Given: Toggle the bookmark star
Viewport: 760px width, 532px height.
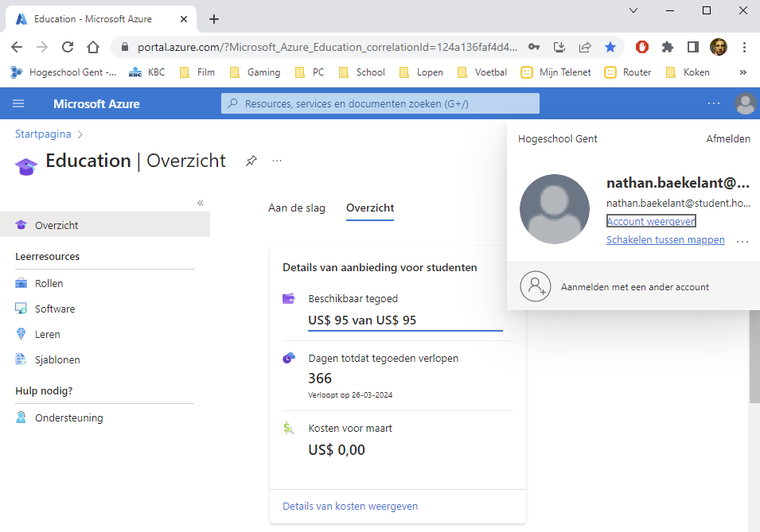Looking at the screenshot, I should point(610,47).
